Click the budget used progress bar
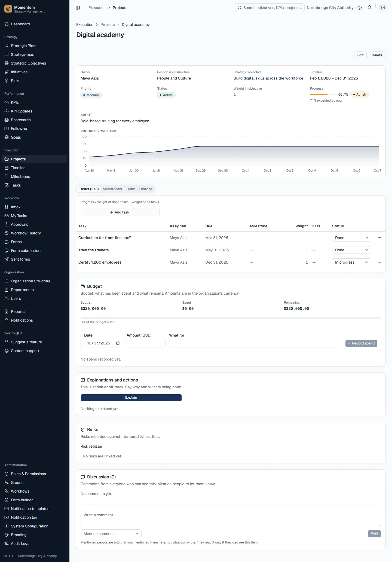392x562 pixels. pos(231,317)
